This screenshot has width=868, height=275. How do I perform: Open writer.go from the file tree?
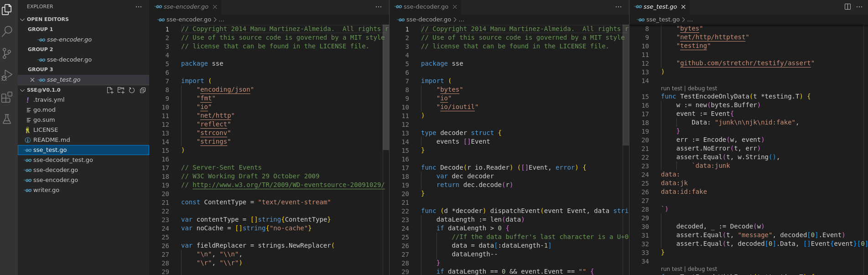pyautogui.click(x=46, y=190)
